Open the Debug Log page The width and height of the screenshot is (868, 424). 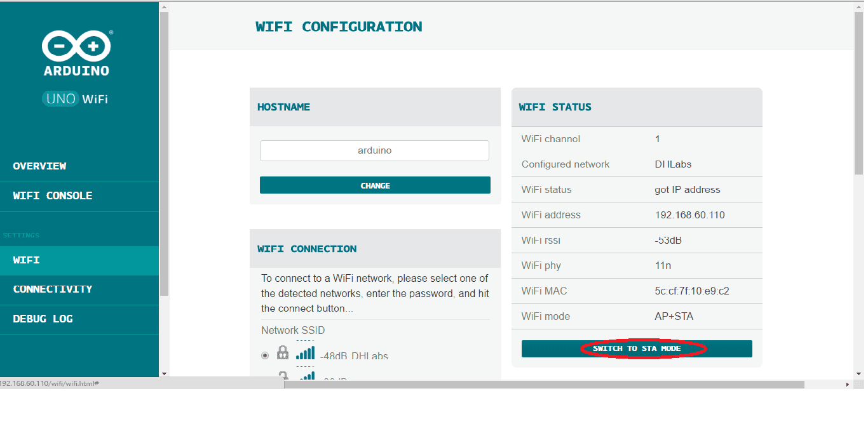[43, 319]
